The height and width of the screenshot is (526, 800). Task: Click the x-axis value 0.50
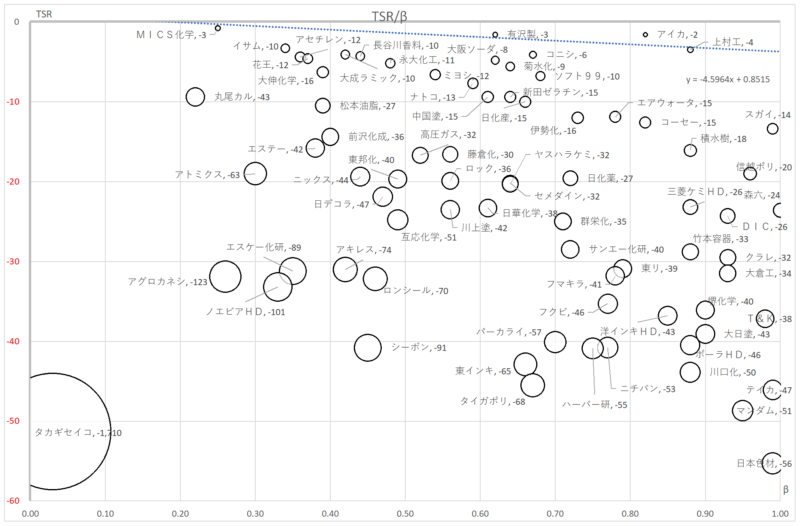(x=406, y=513)
